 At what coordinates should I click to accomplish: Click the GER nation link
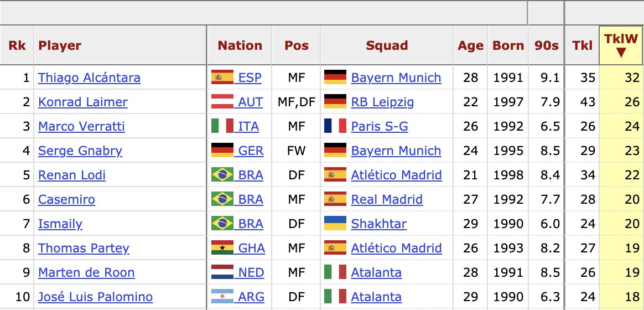(251, 151)
